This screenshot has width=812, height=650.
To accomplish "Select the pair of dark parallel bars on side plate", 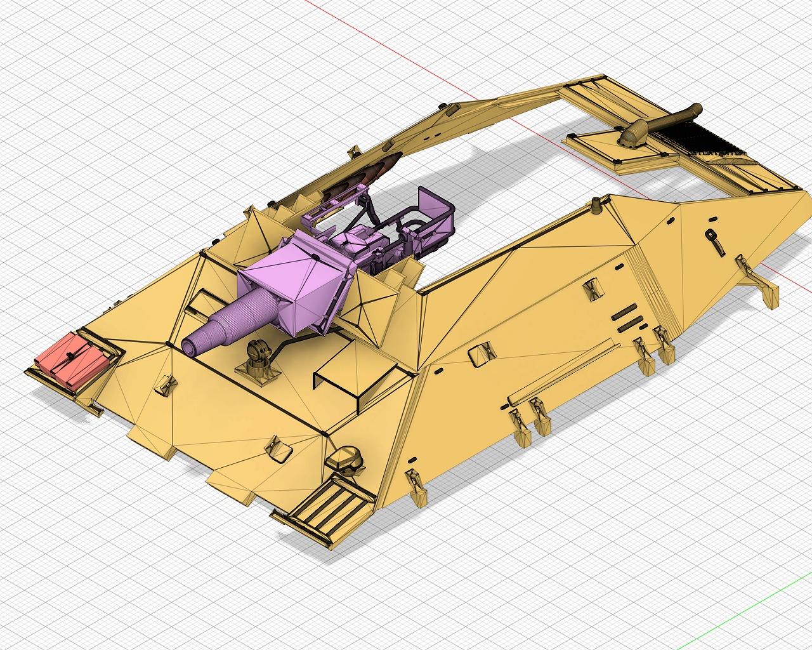I will pos(625,317).
